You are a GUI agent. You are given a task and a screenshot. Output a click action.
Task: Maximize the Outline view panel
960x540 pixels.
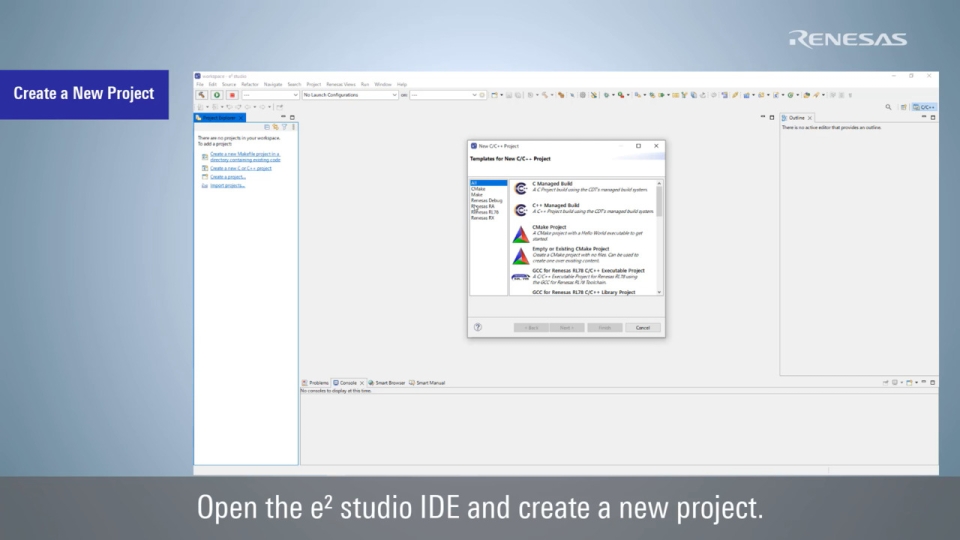pyautogui.click(x=933, y=117)
